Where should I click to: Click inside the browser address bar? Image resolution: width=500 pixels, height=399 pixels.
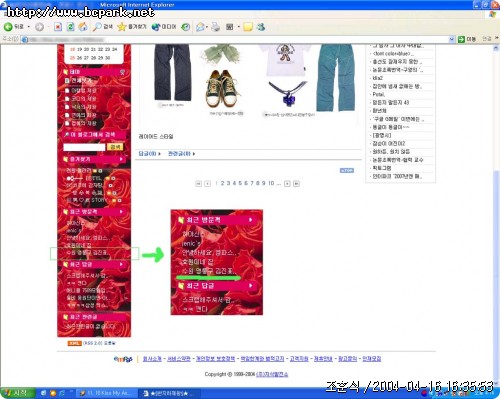[x=235, y=39]
